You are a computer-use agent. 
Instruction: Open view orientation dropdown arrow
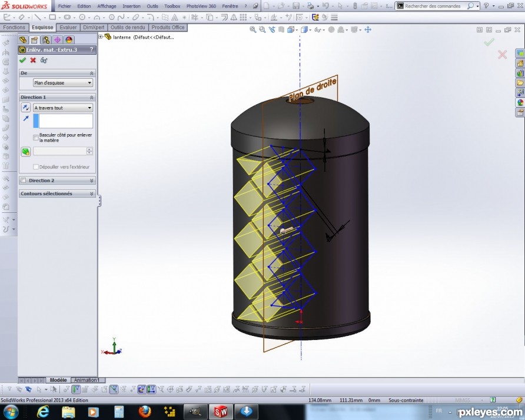(x=298, y=30)
